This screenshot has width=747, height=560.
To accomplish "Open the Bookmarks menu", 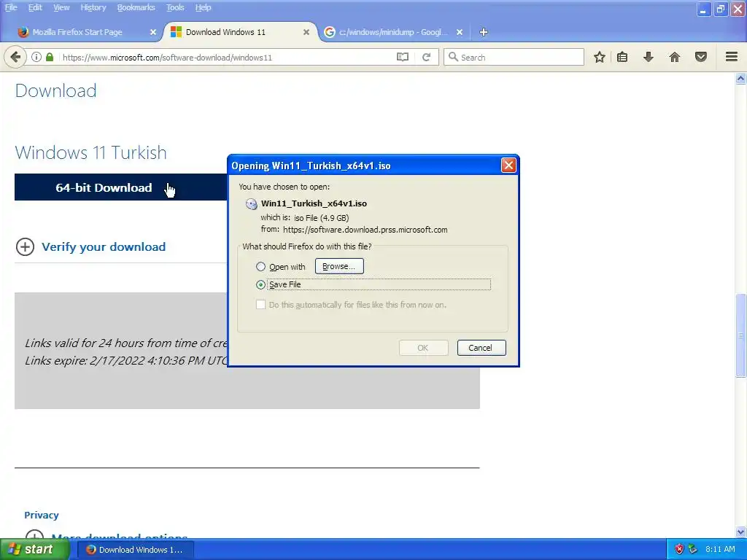I will [x=136, y=7].
